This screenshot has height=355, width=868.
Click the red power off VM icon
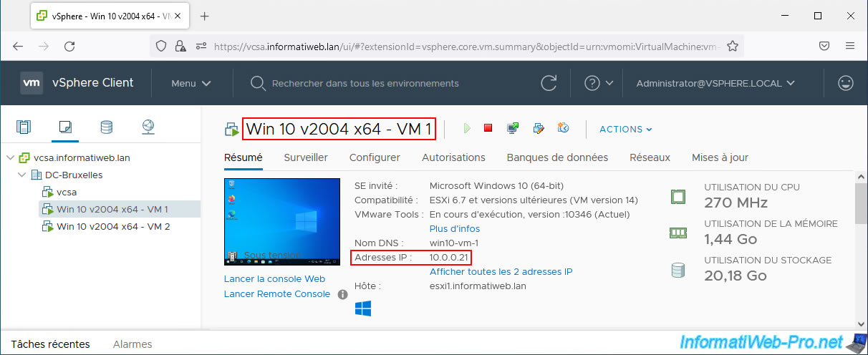488,129
